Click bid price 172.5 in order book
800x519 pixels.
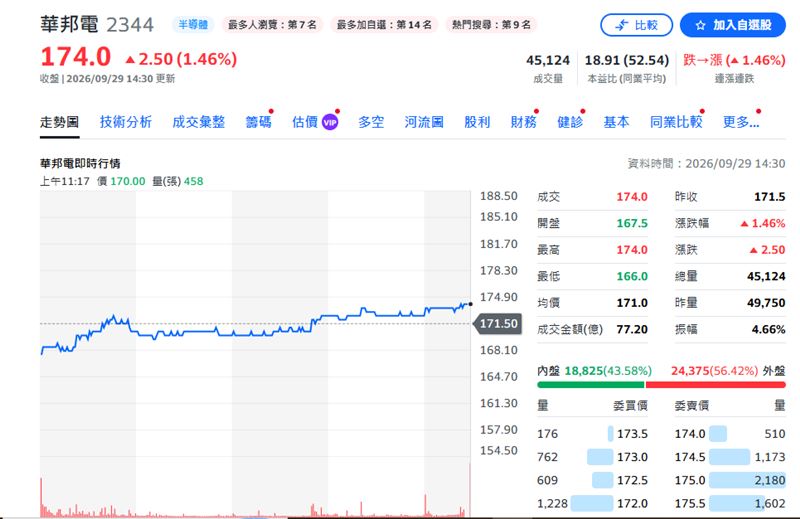pyautogui.click(x=632, y=480)
